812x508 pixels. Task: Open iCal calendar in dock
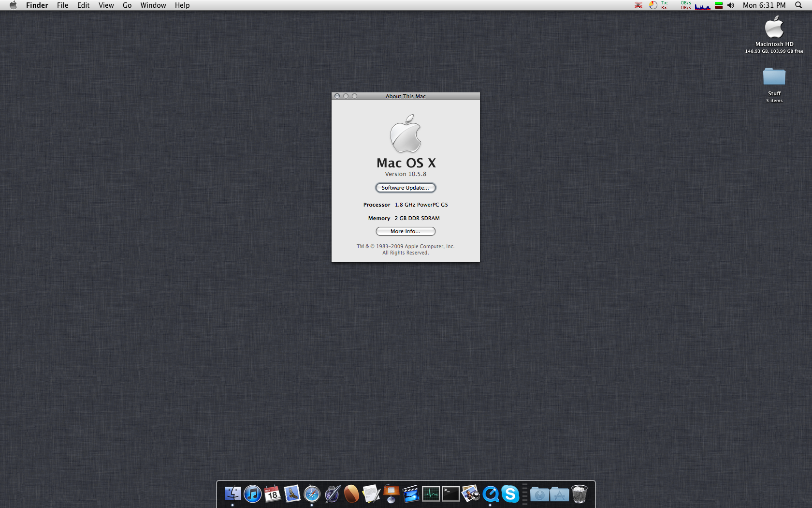pyautogui.click(x=273, y=494)
